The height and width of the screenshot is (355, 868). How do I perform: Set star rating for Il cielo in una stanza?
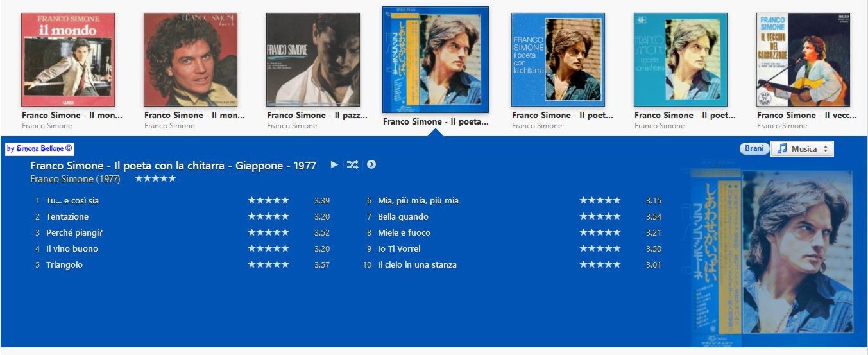pyautogui.click(x=600, y=264)
